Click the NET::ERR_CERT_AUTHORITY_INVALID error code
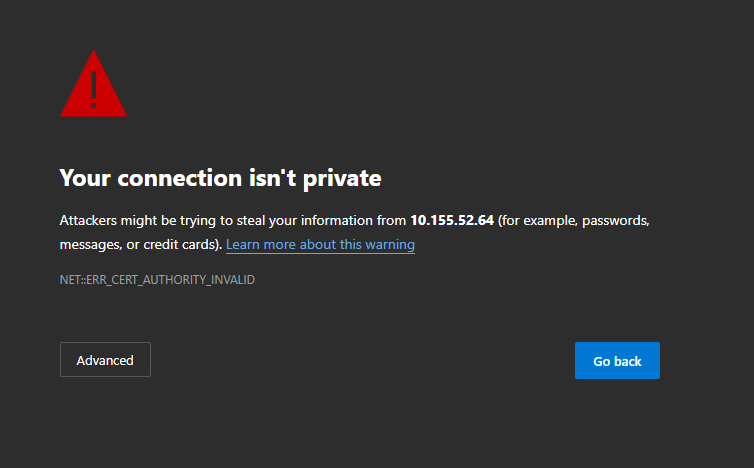Viewport: 754px width, 468px height. pyautogui.click(x=157, y=280)
